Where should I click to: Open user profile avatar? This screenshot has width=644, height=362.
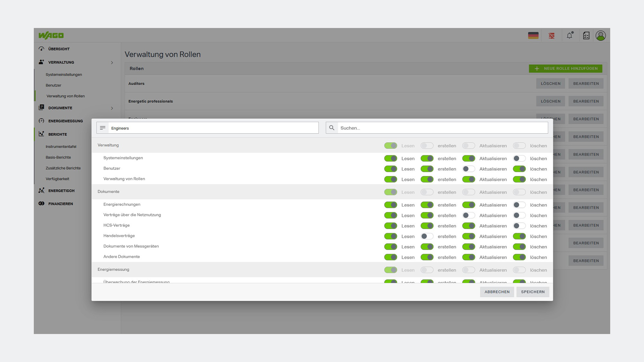601,36
